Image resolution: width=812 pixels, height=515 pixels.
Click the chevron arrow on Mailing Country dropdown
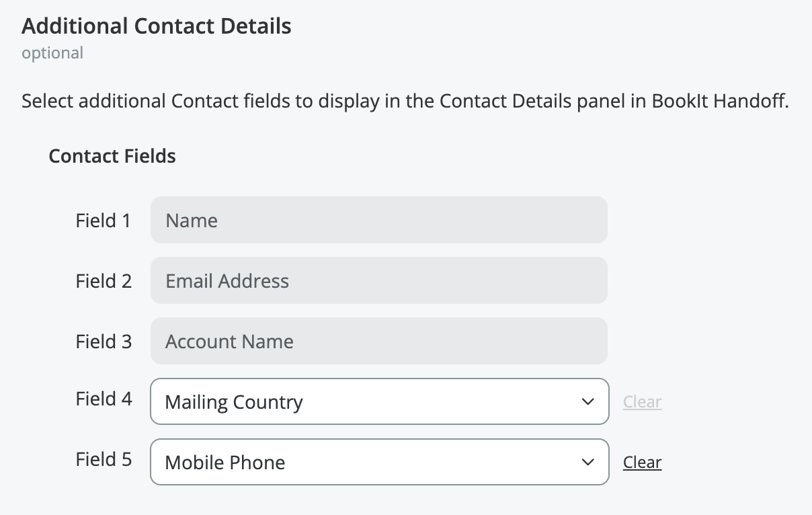coord(587,402)
